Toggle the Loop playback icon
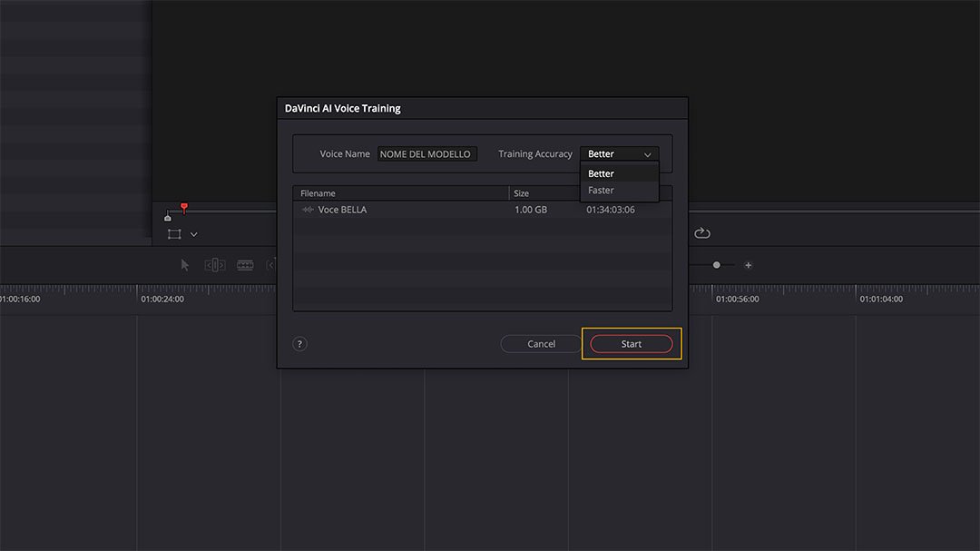 (701, 232)
